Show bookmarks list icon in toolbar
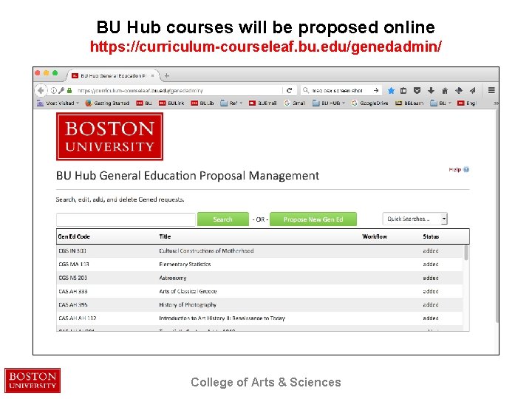The image size is (532, 399). pos(403,91)
